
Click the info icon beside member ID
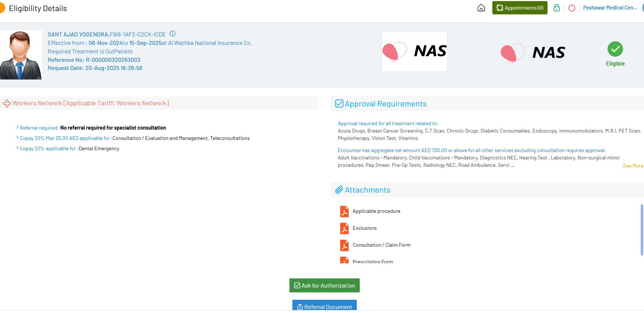tap(172, 34)
